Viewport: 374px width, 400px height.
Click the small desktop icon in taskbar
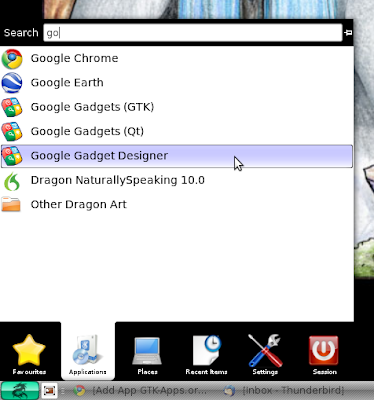click(x=49, y=390)
